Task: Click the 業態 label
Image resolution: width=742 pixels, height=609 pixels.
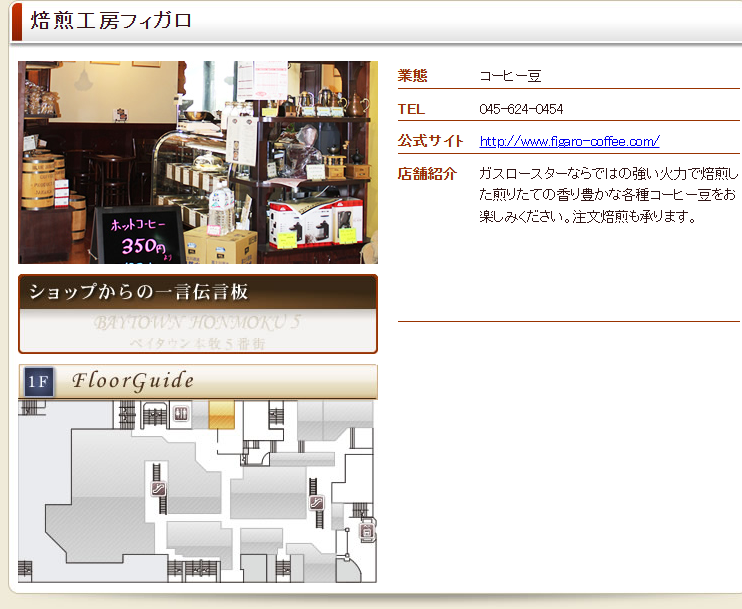Action: tap(412, 76)
